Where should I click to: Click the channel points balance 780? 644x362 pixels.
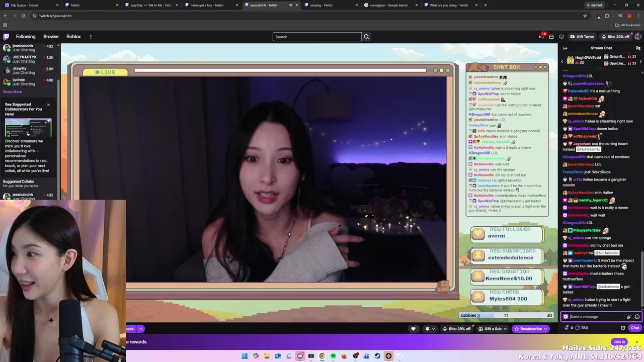582,328
